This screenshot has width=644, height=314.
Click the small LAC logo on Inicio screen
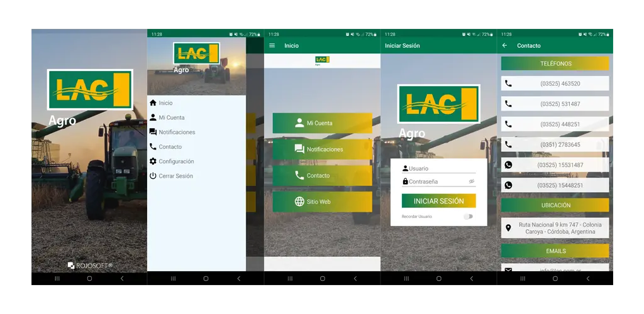tap(323, 60)
